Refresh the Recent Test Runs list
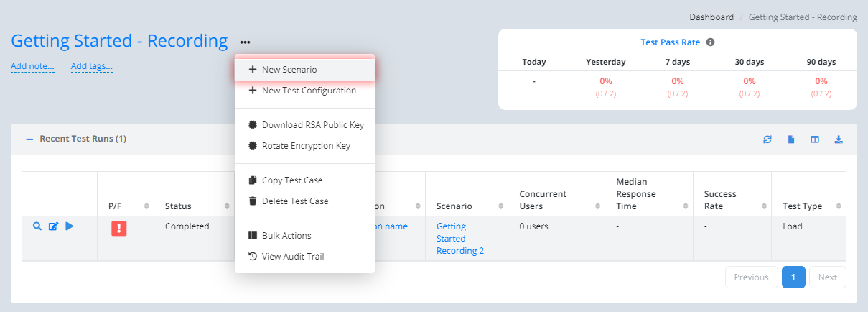The height and width of the screenshot is (312, 868). 767,139
